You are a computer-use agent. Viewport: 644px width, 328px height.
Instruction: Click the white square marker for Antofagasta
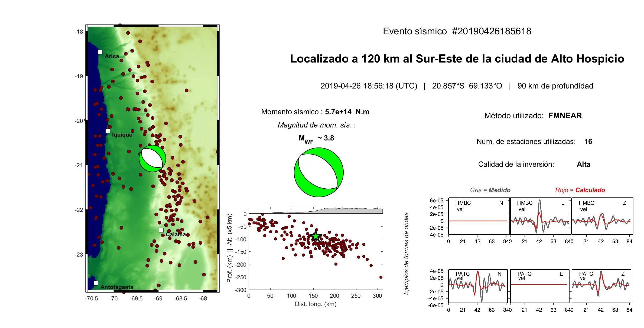(x=96, y=283)
